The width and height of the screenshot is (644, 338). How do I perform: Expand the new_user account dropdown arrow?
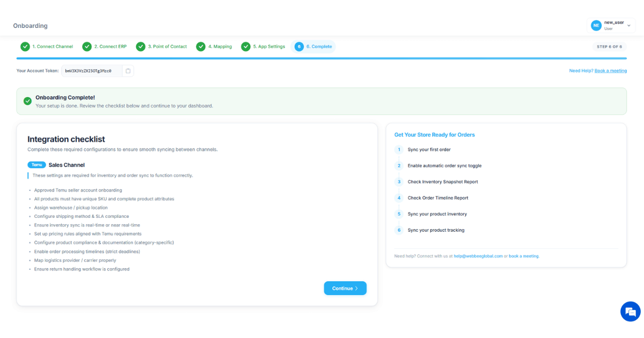629,25
